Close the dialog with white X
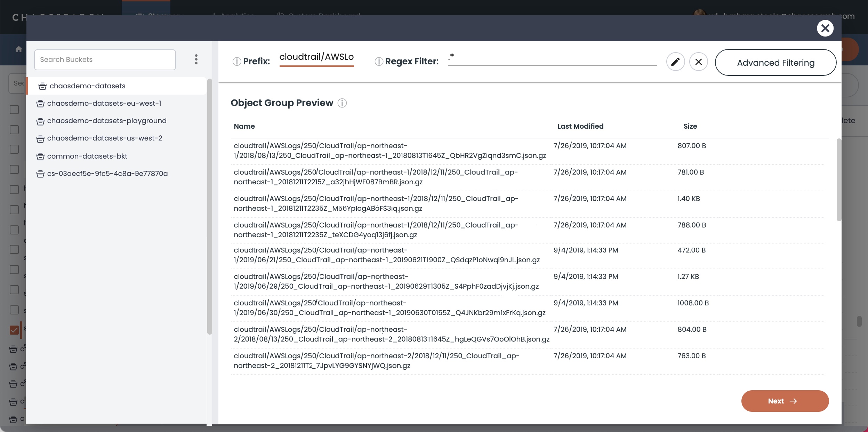The height and width of the screenshot is (432, 868). [x=825, y=28]
